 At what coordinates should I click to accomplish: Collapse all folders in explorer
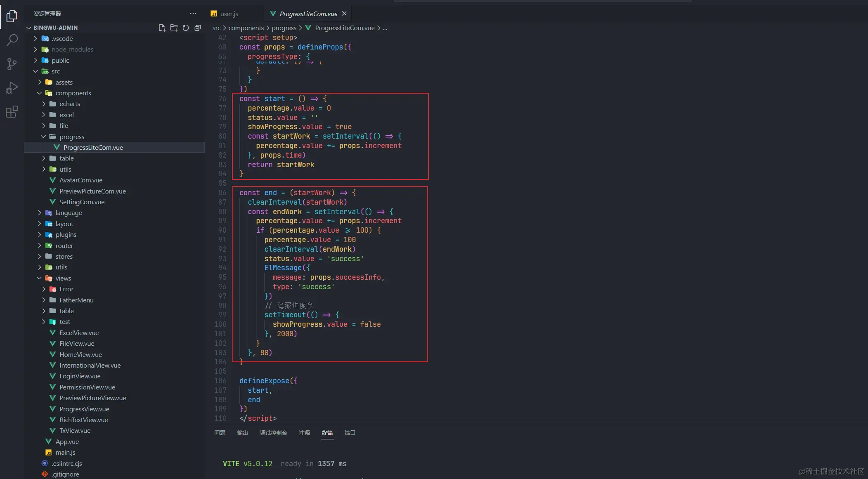click(x=198, y=28)
